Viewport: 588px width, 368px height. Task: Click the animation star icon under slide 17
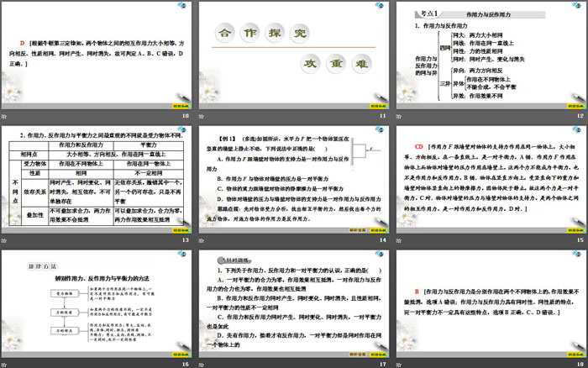click(x=202, y=365)
